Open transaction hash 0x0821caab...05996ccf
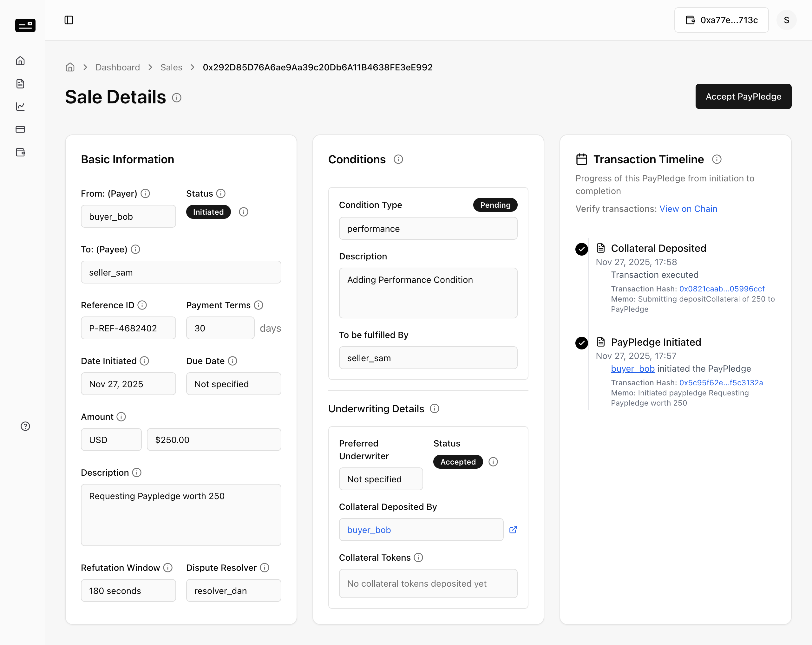812x645 pixels. click(722, 289)
